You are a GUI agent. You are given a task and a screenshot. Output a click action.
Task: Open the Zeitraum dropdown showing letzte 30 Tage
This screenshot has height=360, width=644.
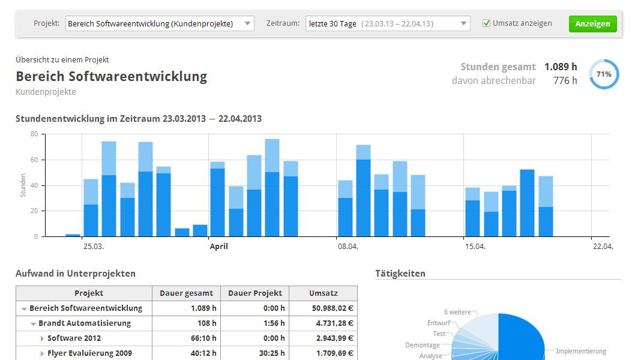388,23
